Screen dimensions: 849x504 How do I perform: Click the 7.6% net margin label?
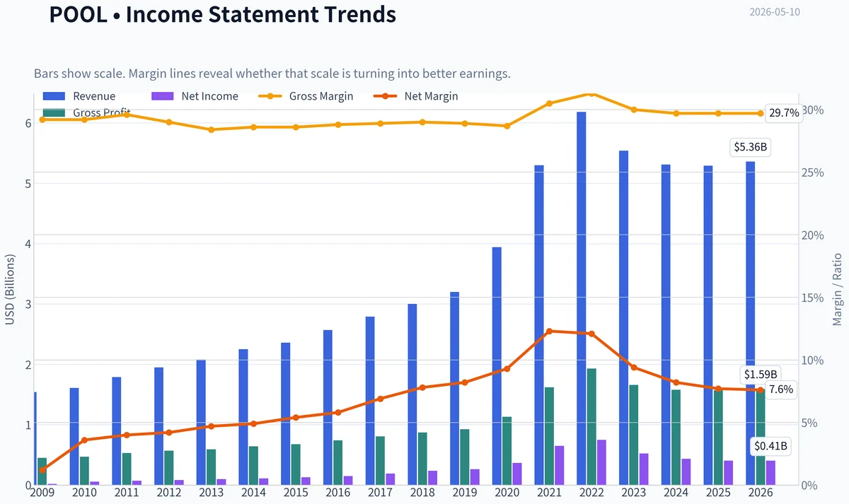pyautogui.click(x=781, y=389)
